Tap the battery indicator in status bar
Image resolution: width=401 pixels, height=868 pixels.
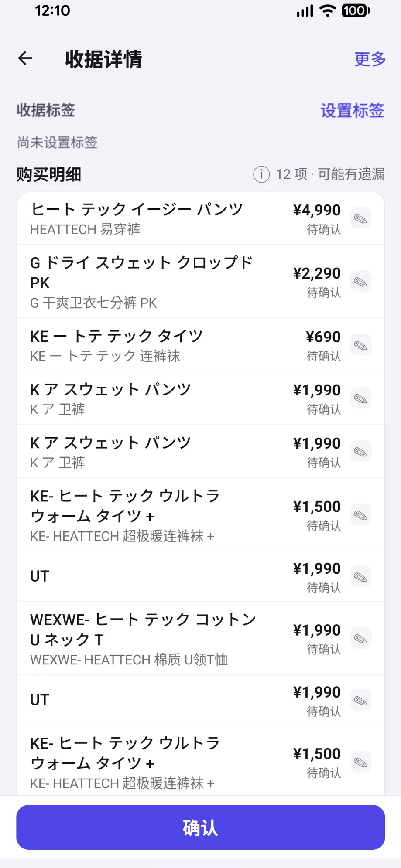355,10
